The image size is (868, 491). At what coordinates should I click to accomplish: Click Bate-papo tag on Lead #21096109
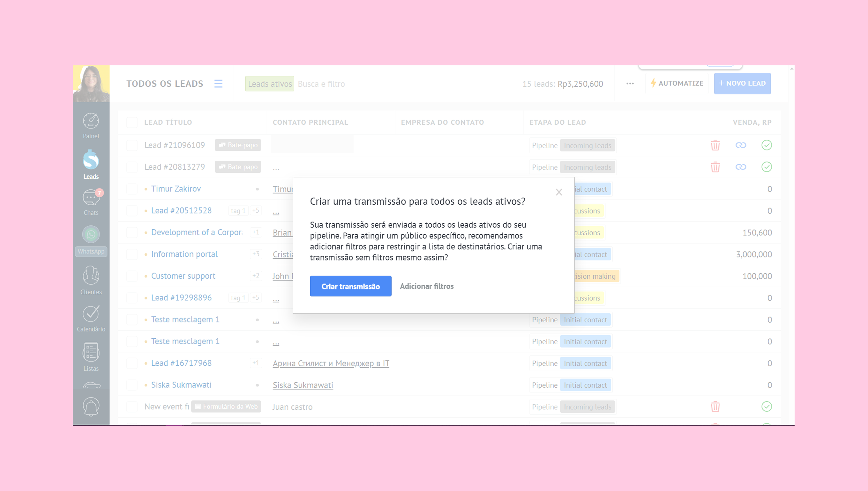click(238, 145)
